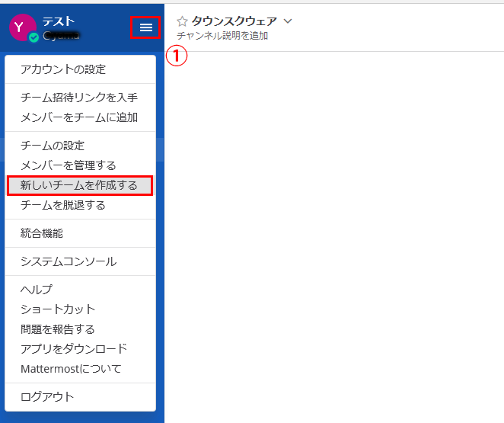Expand the タウンスクウェア channel dropdown chevron

coord(287,21)
